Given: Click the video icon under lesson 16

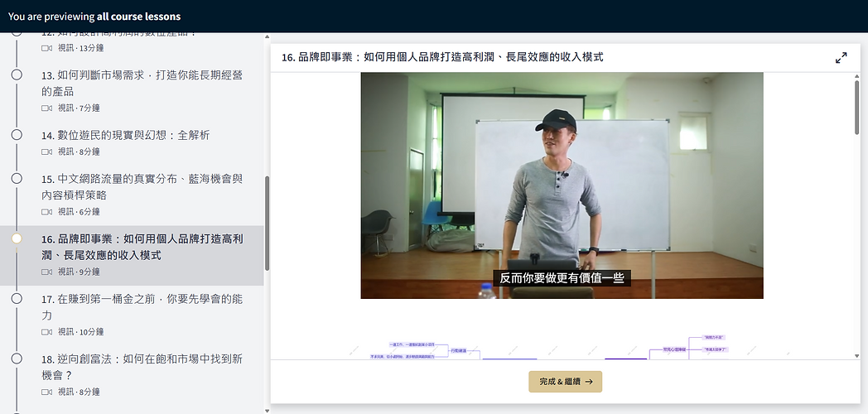Looking at the screenshot, I should (46, 272).
